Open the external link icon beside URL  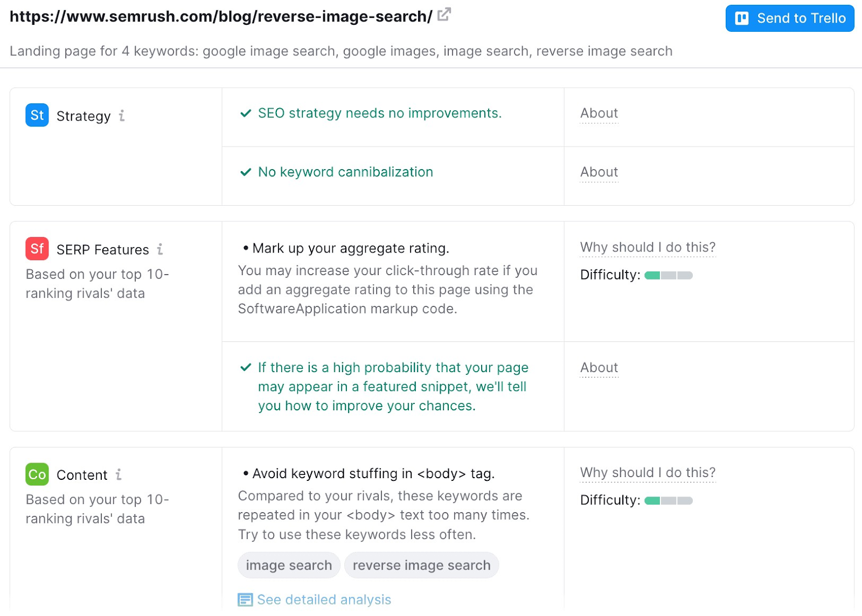click(x=444, y=15)
